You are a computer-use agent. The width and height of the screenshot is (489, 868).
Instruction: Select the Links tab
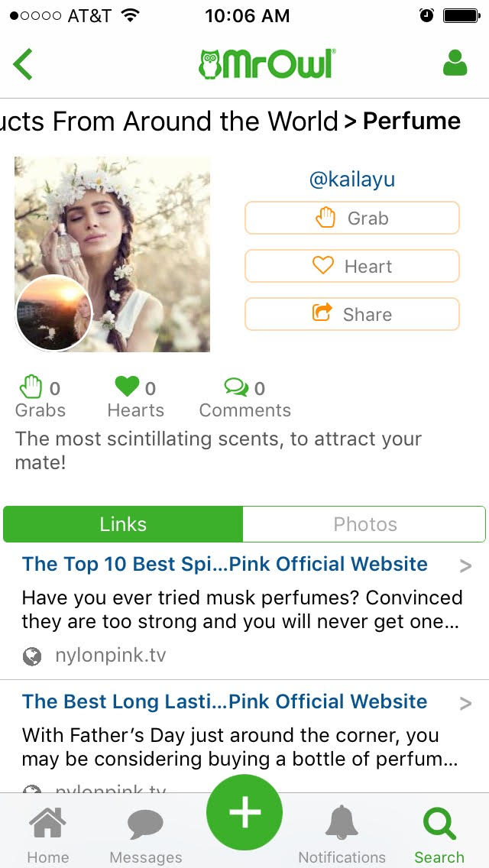123,524
